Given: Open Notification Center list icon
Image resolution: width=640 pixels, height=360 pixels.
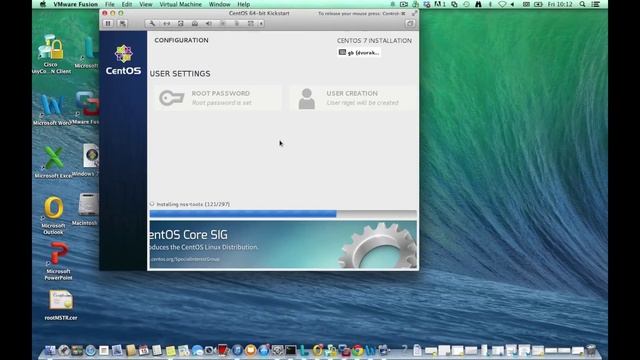Looking at the screenshot, I should (x=596, y=4).
